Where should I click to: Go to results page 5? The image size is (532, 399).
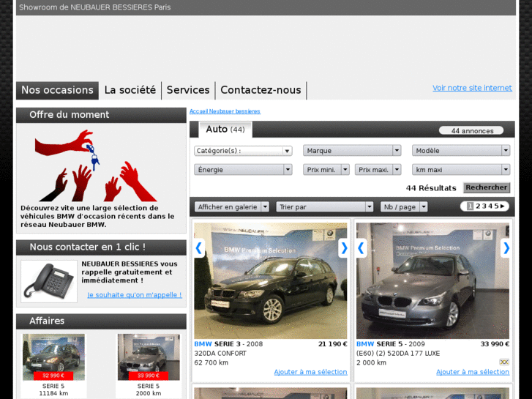(x=496, y=206)
